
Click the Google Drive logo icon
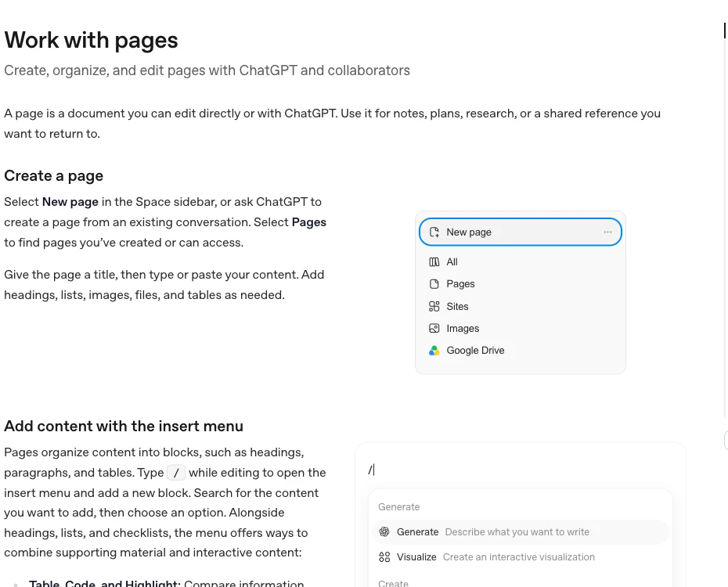[x=434, y=351]
